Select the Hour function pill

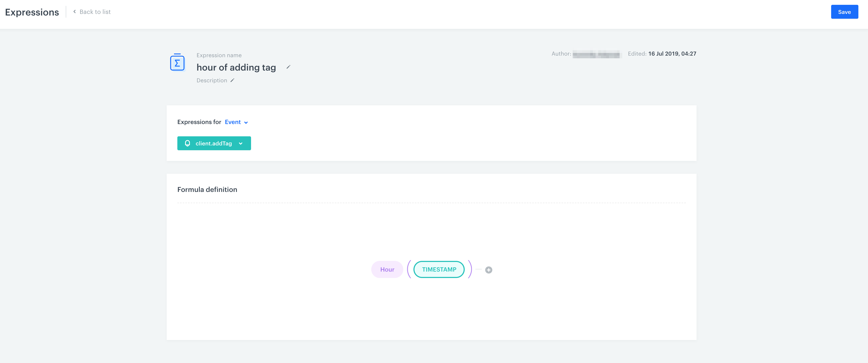(387, 269)
